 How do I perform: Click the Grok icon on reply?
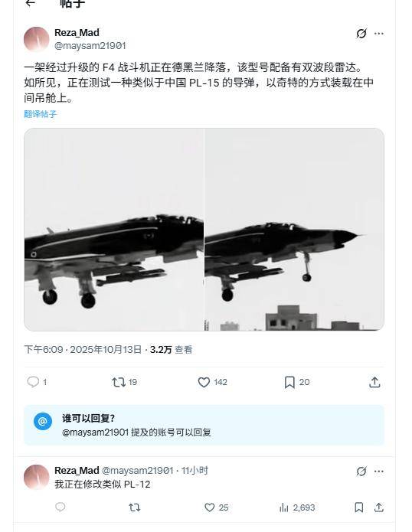tap(361, 471)
